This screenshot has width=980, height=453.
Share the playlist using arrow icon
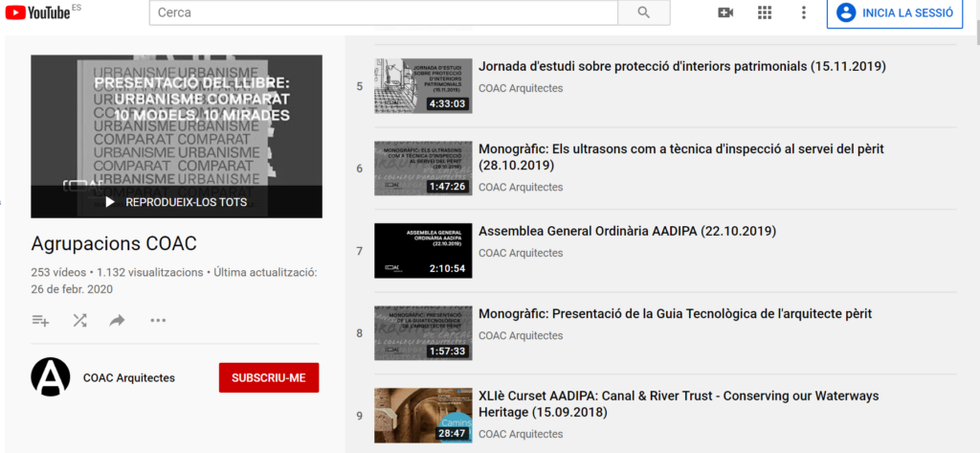point(117,320)
